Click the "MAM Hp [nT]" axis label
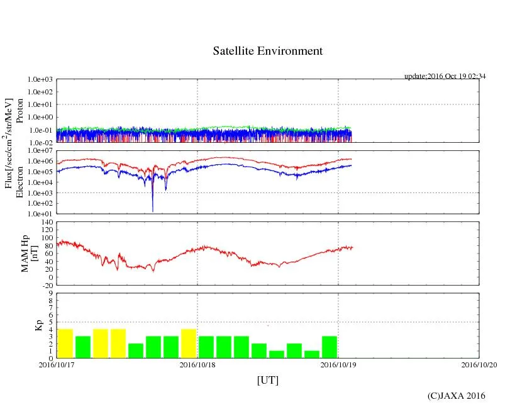Screen dimensions: 532x412 pos(29,253)
